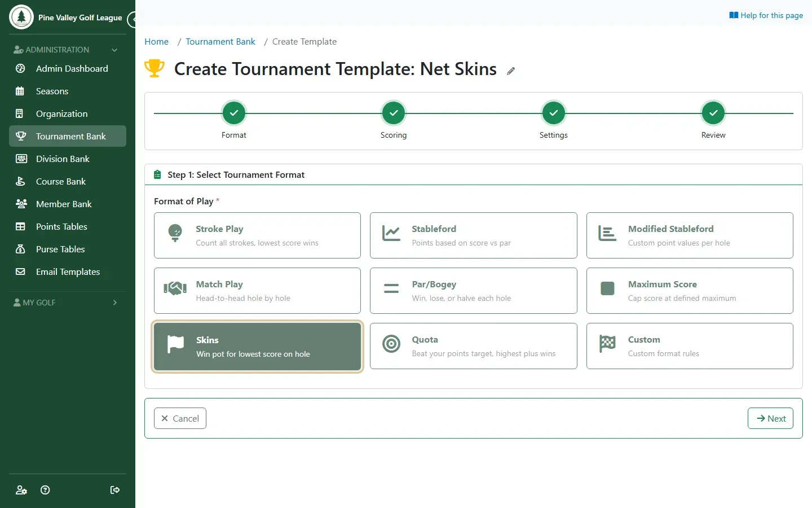This screenshot has height=508, width=812.
Task: Open user settings icon in sidebar footer
Action: (21, 490)
